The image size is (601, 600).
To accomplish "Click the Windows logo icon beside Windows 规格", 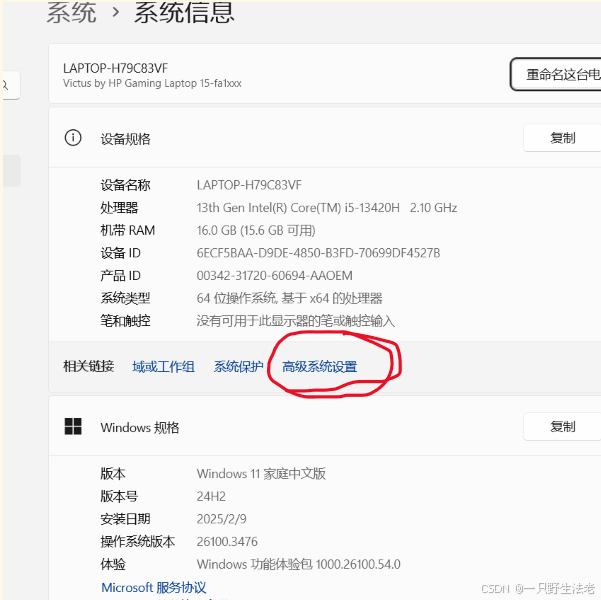I will (73, 426).
